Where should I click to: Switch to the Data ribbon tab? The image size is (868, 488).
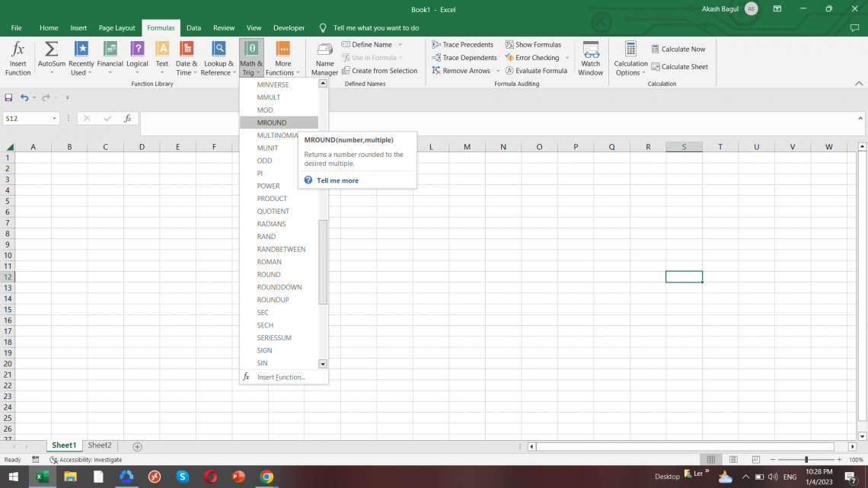pyautogui.click(x=193, y=28)
